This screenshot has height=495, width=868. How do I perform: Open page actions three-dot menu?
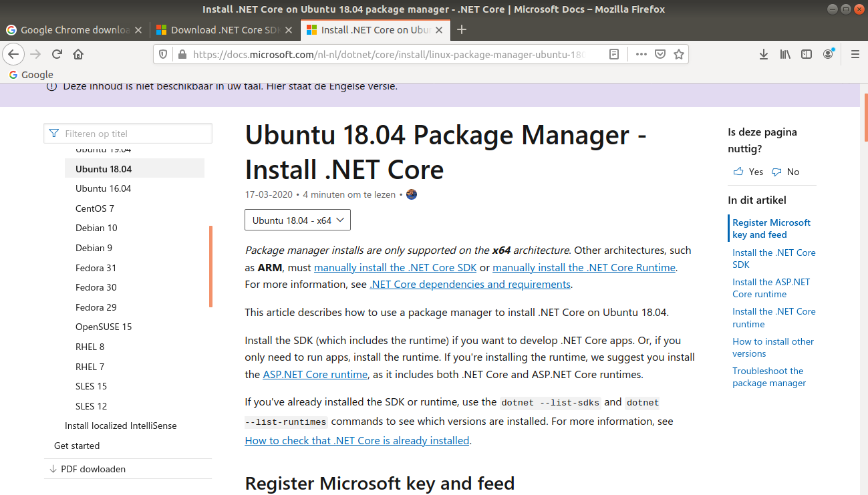click(x=641, y=54)
